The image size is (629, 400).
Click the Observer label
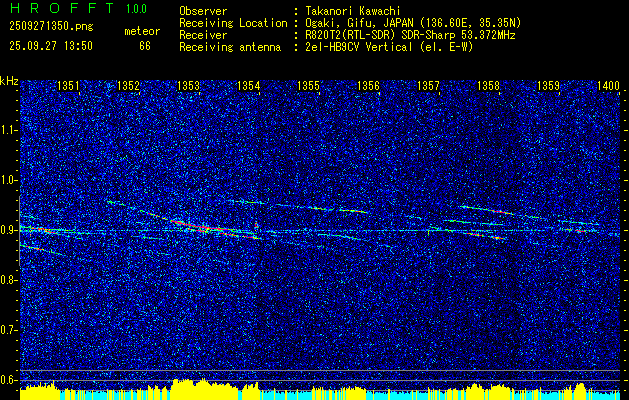click(203, 11)
